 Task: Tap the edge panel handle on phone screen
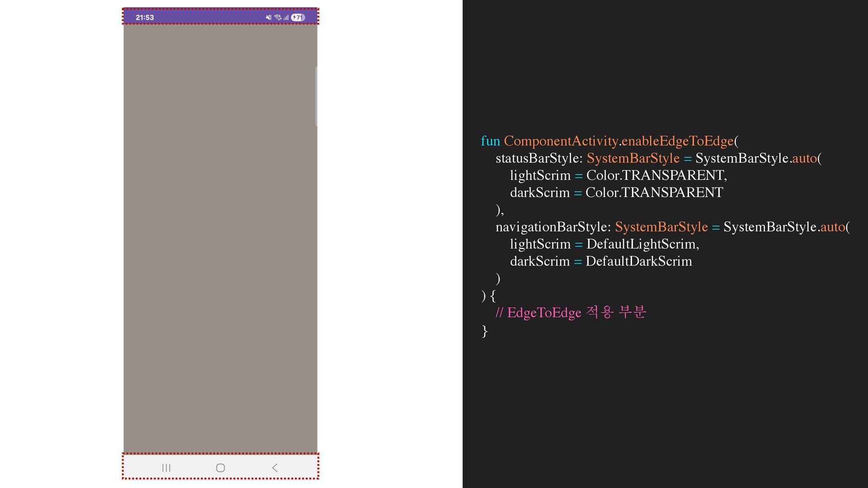(316, 96)
